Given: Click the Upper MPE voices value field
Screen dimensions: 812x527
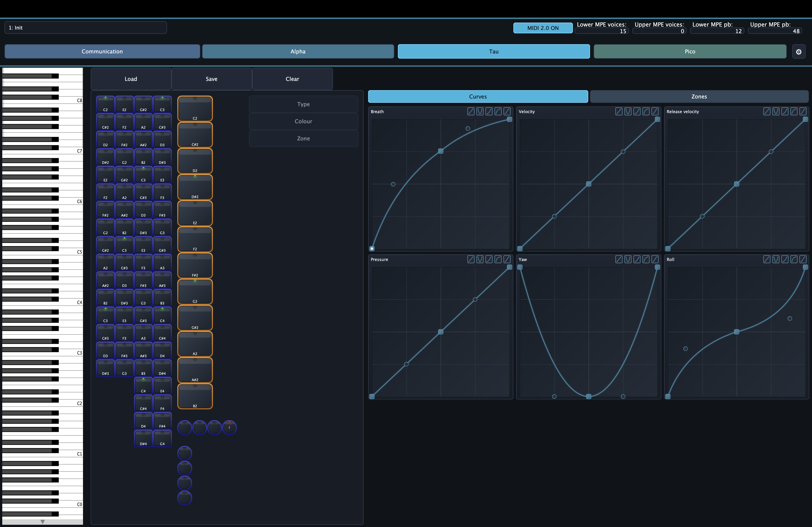Looking at the screenshot, I should 659,31.
